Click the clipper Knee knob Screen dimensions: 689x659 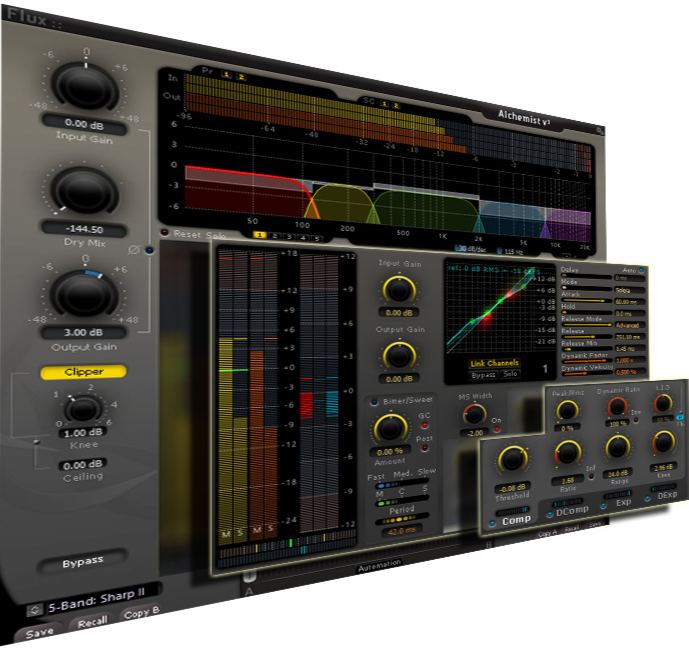point(86,408)
